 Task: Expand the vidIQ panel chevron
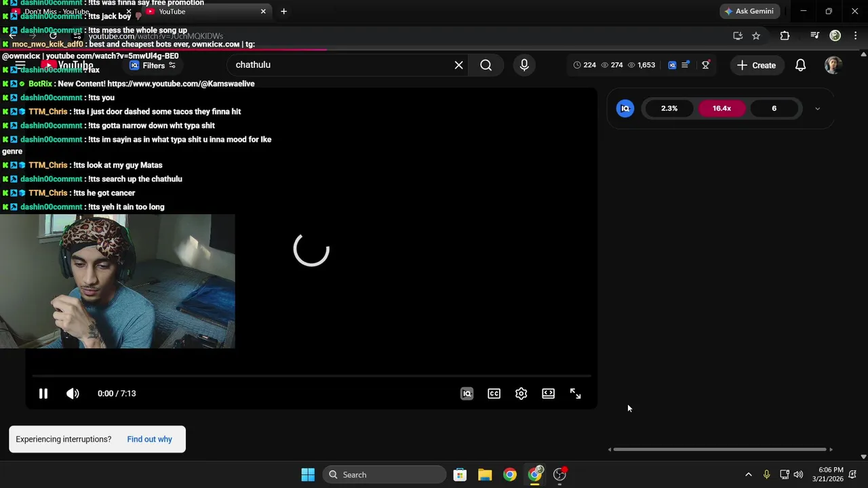coord(817,108)
